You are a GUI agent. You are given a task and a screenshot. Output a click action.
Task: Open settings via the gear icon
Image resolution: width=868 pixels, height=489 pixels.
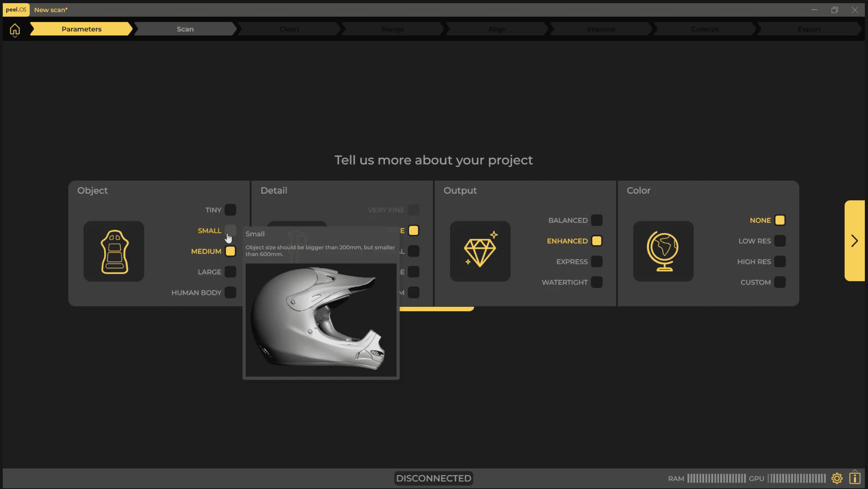point(836,478)
